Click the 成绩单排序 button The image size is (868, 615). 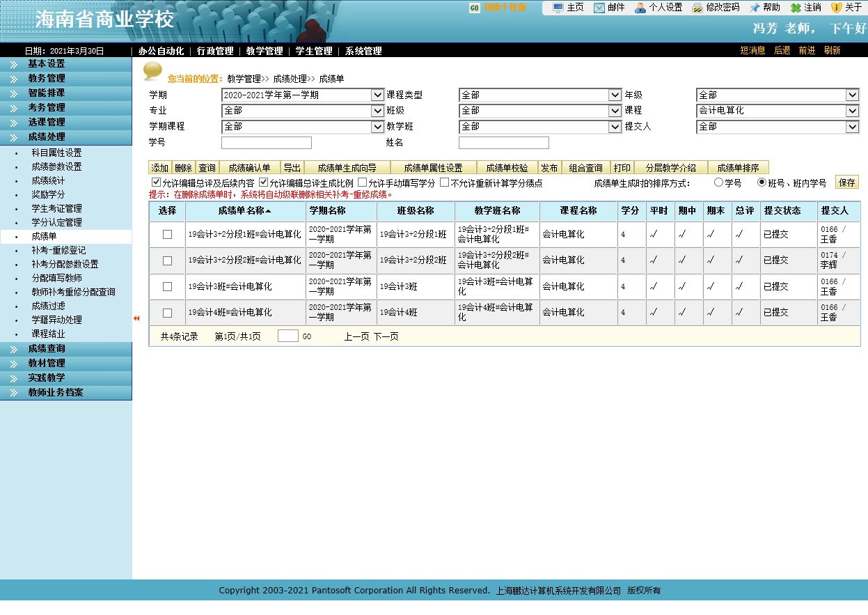739,168
